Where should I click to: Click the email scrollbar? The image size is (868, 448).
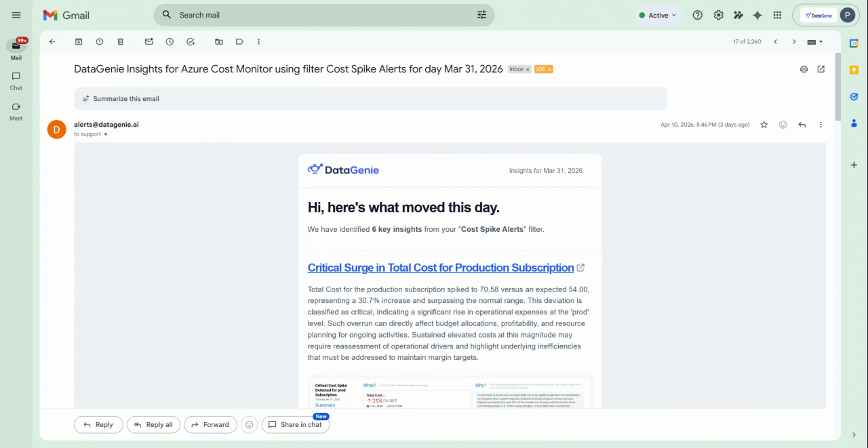click(837, 86)
